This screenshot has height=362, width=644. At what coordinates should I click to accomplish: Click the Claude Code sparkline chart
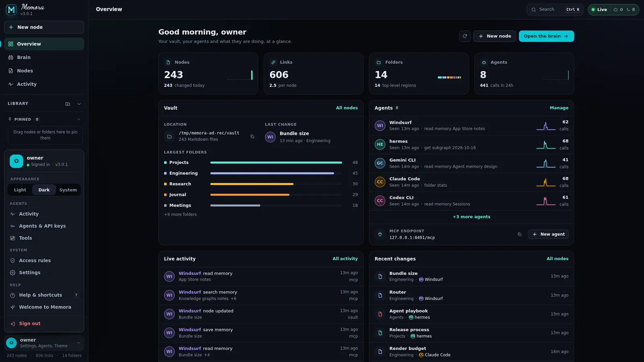[546, 182]
